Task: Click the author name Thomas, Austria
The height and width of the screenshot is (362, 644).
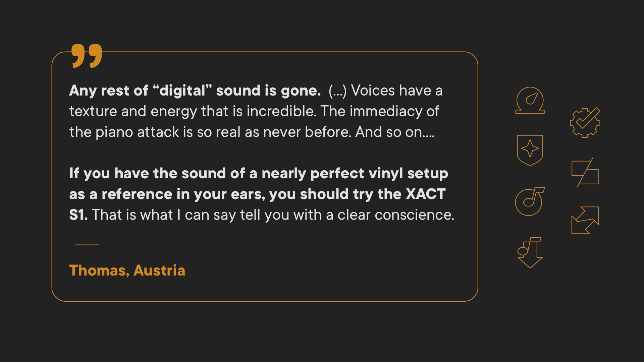Action: point(127,270)
